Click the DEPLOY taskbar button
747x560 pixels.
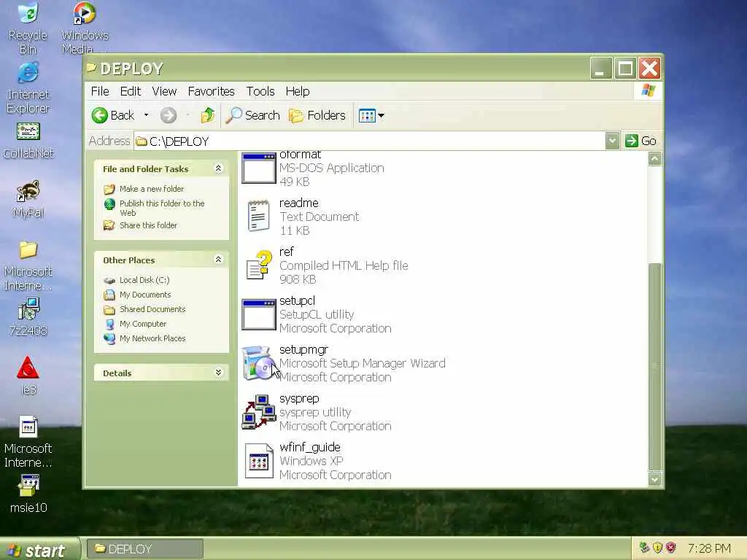(145, 549)
